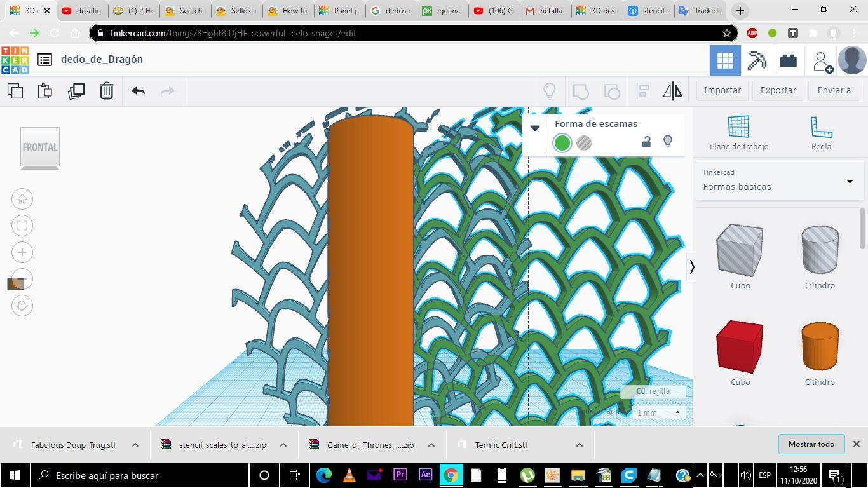Select the Plano de trabajo tool
This screenshot has height=488, width=868.
(739, 133)
